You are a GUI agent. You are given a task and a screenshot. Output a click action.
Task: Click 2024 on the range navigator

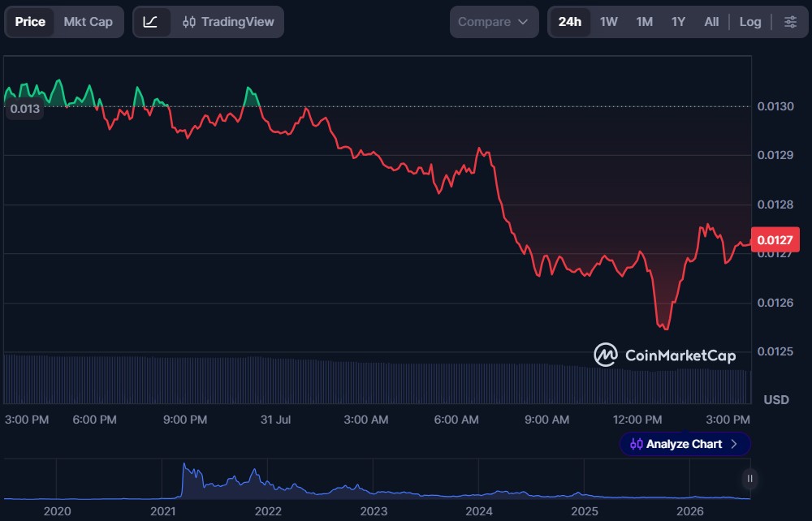pyautogui.click(x=479, y=511)
